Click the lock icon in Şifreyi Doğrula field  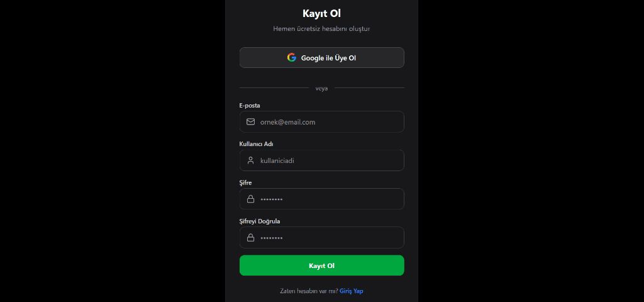click(250, 238)
